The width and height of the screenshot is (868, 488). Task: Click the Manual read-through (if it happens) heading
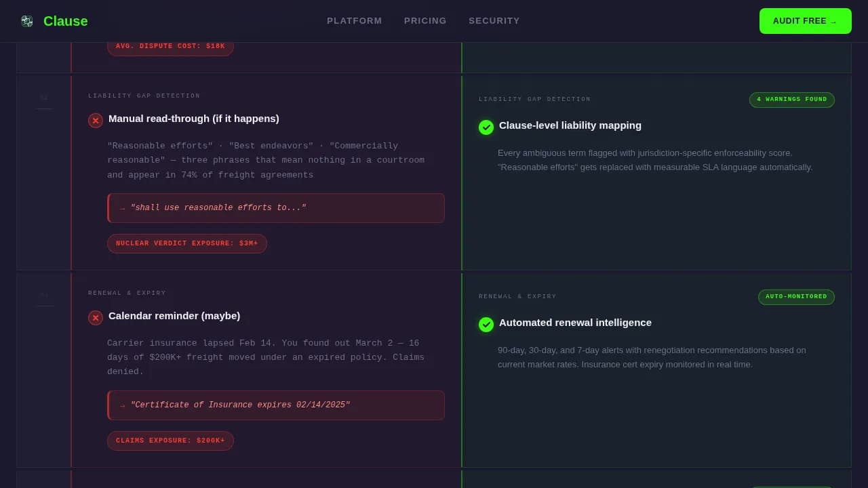click(194, 119)
